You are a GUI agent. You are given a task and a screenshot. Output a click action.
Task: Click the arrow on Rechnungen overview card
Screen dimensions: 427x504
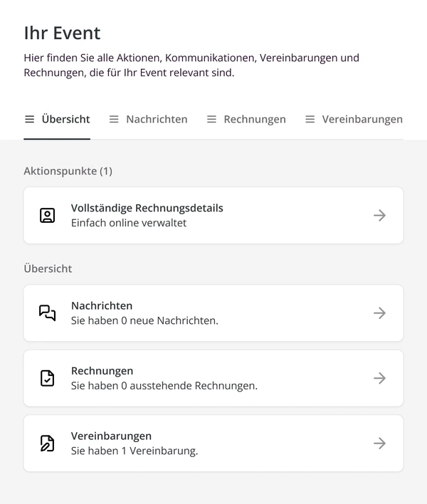(379, 378)
